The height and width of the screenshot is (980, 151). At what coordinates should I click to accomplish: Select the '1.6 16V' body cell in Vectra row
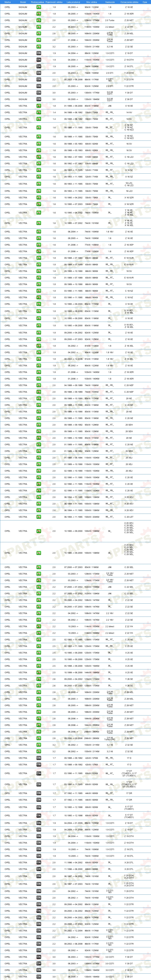[110, 232]
